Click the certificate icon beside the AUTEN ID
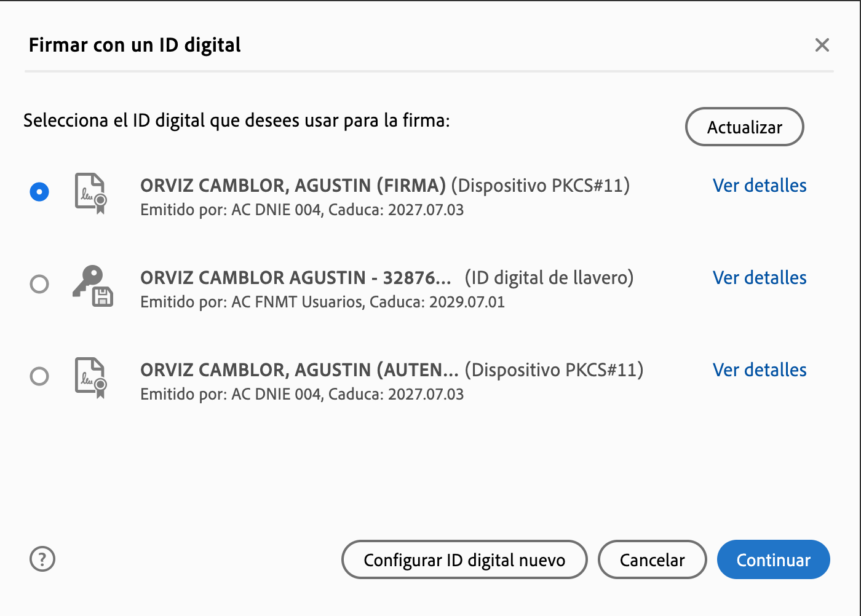 pyautogui.click(x=91, y=377)
